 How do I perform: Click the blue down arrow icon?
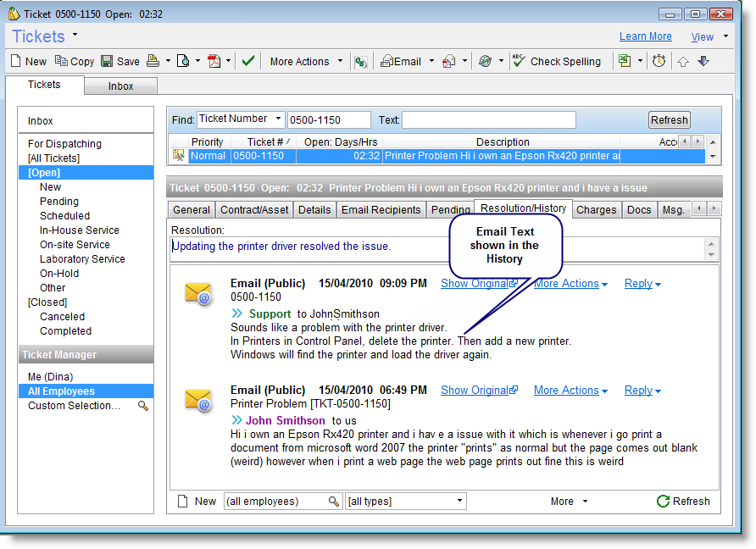pos(703,61)
